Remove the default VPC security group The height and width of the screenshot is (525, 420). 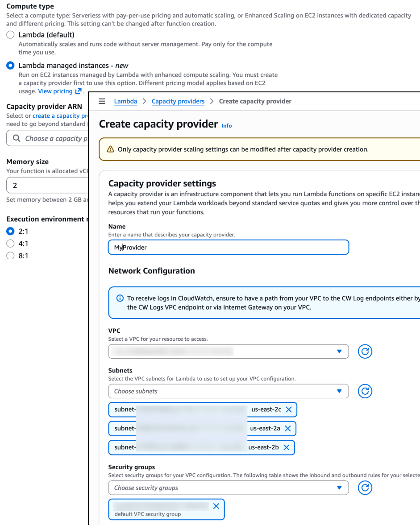[216, 506]
